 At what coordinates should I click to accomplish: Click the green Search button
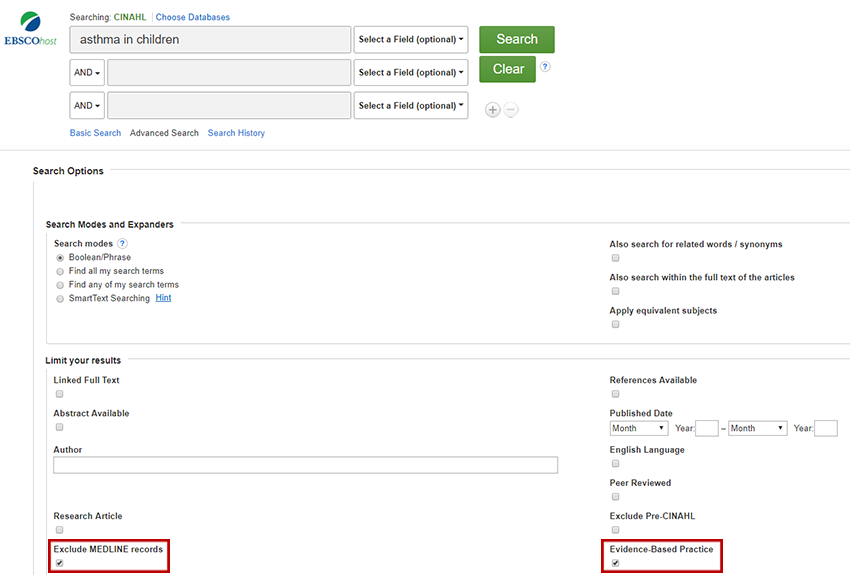click(517, 39)
